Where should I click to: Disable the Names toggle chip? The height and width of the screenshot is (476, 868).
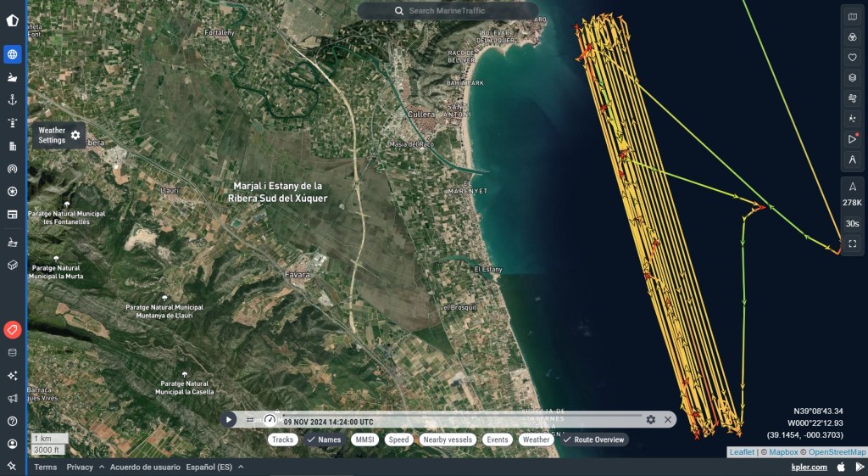pyautogui.click(x=323, y=440)
